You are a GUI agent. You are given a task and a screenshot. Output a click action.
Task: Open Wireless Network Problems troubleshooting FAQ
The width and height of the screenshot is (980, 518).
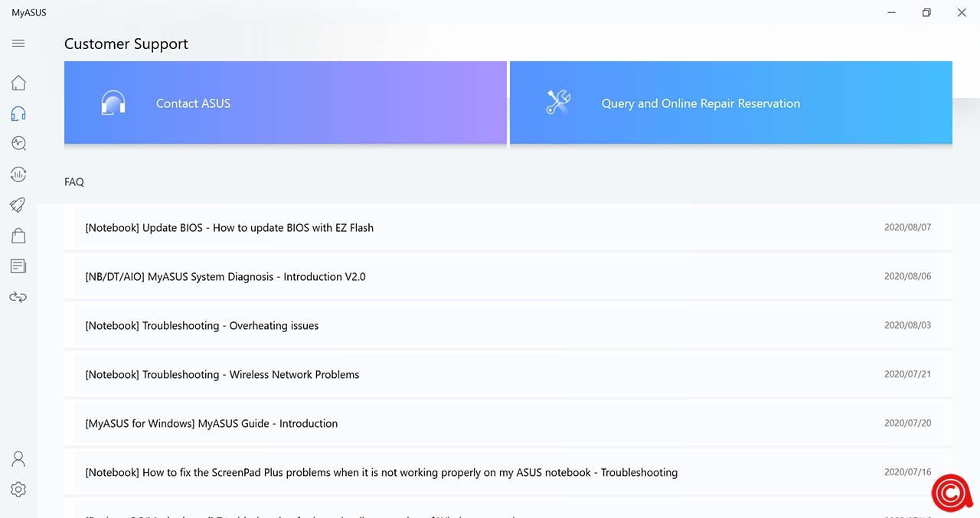click(222, 375)
